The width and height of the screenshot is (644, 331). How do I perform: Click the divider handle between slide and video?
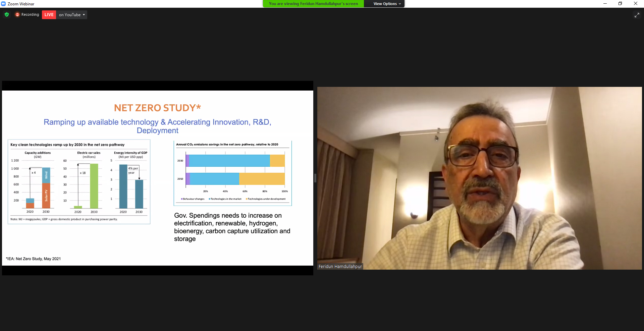[315, 178]
